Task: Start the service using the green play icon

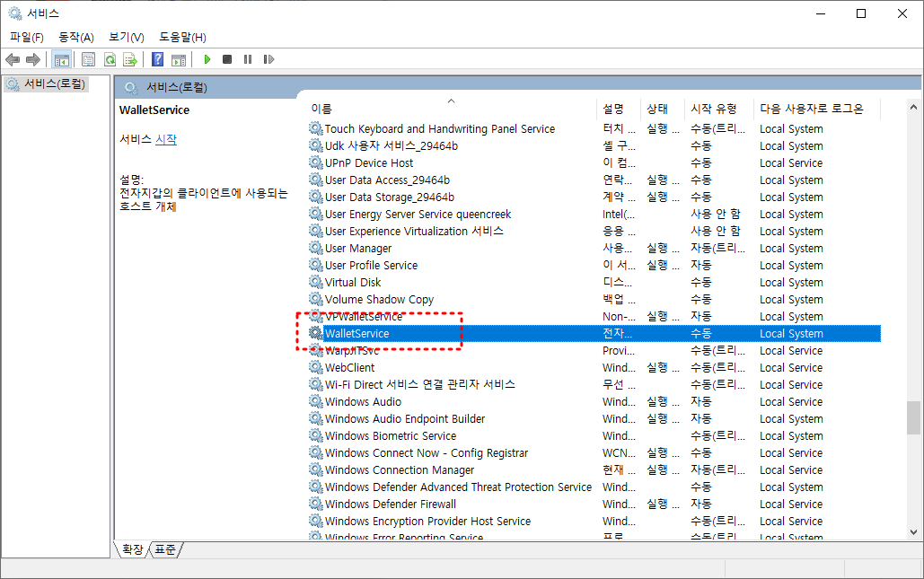Action: [207, 59]
